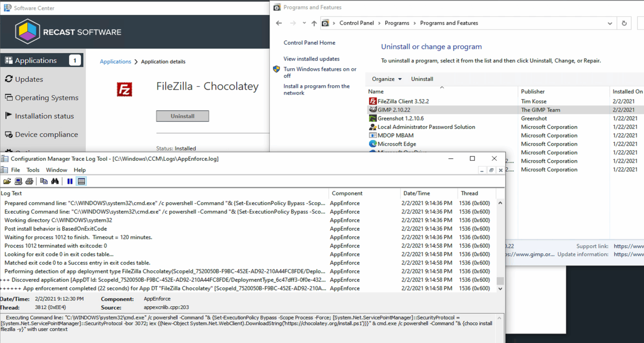This screenshot has width=644, height=343.
Task: Select the Applications icon in the sidebar
Action: click(x=9, y=60)
